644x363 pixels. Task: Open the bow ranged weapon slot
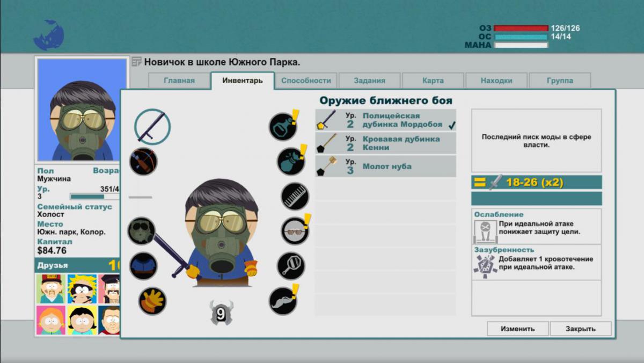coord(143,161)
